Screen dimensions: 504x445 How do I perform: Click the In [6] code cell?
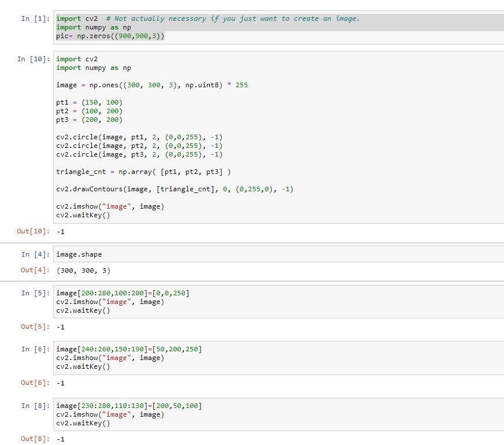279,358
